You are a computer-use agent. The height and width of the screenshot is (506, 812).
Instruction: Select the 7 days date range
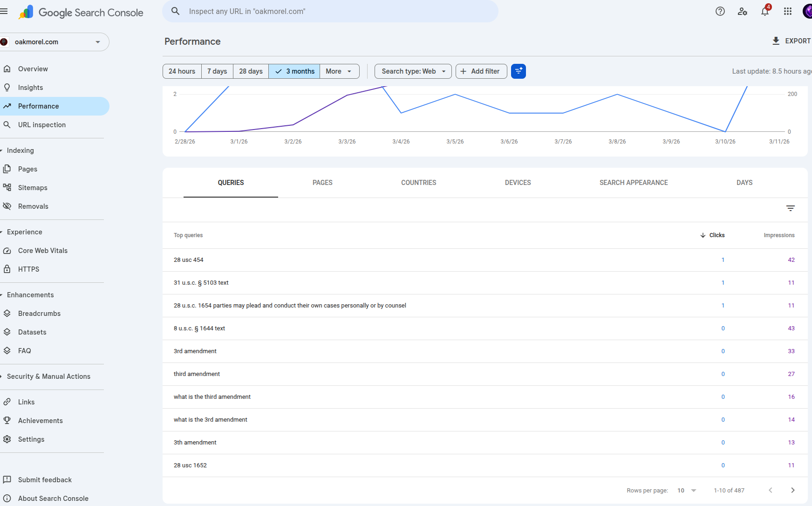[x=217, y=71]
